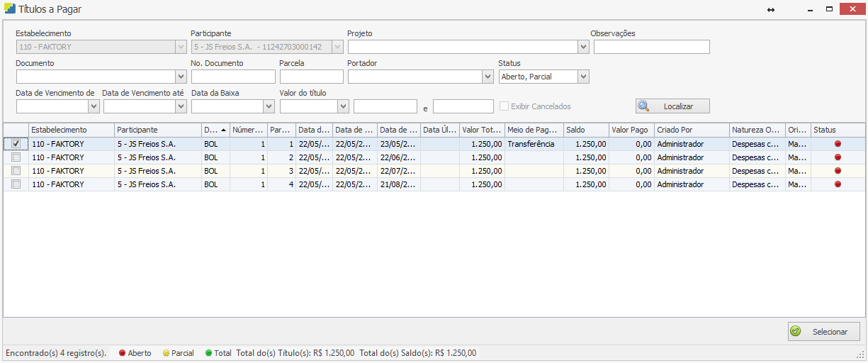The height and width of the screenshot is (363, 868).
Task: Open the Data da Baixa date picker
Action: [269, 106]
